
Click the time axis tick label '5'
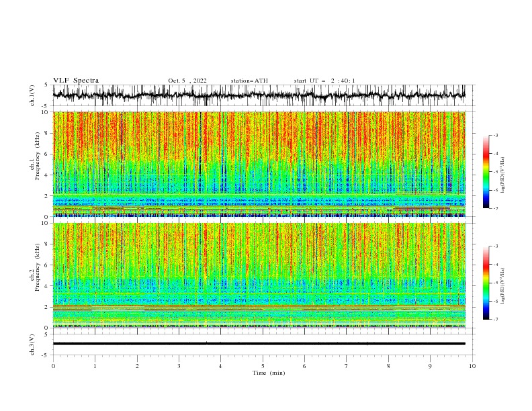(263, 366)
